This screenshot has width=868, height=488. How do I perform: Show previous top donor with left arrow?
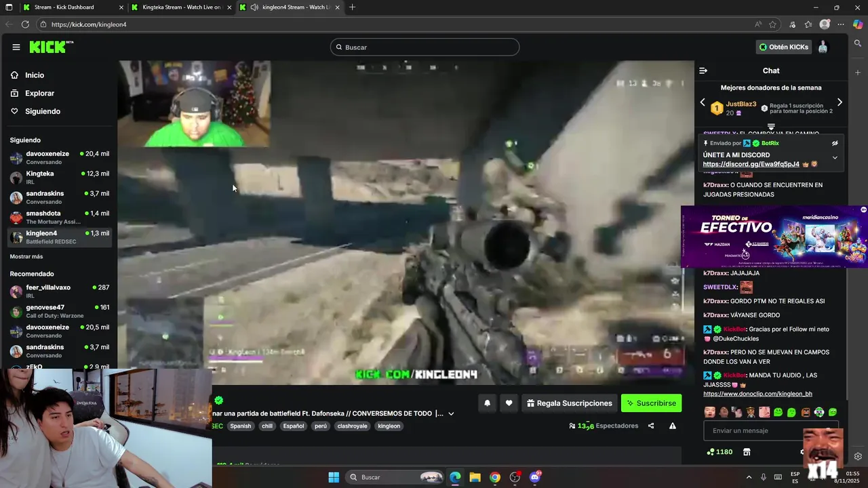click(x=703, y=102)
